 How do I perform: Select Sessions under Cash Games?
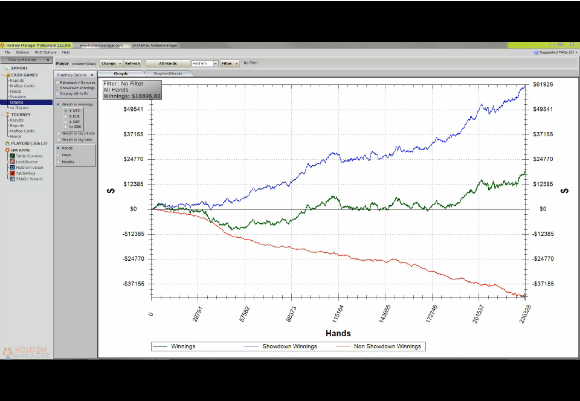click(18, 97)
